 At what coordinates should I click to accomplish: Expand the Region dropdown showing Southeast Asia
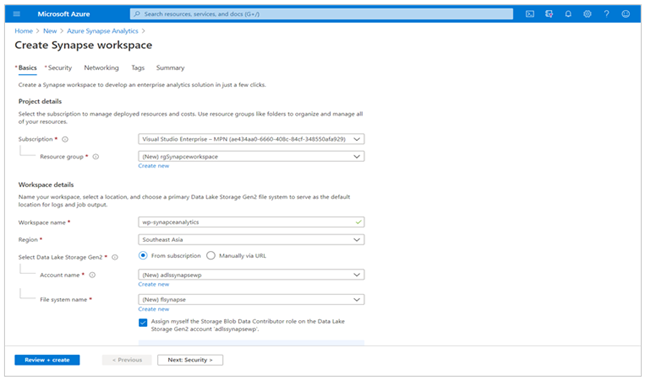[251, 240]
